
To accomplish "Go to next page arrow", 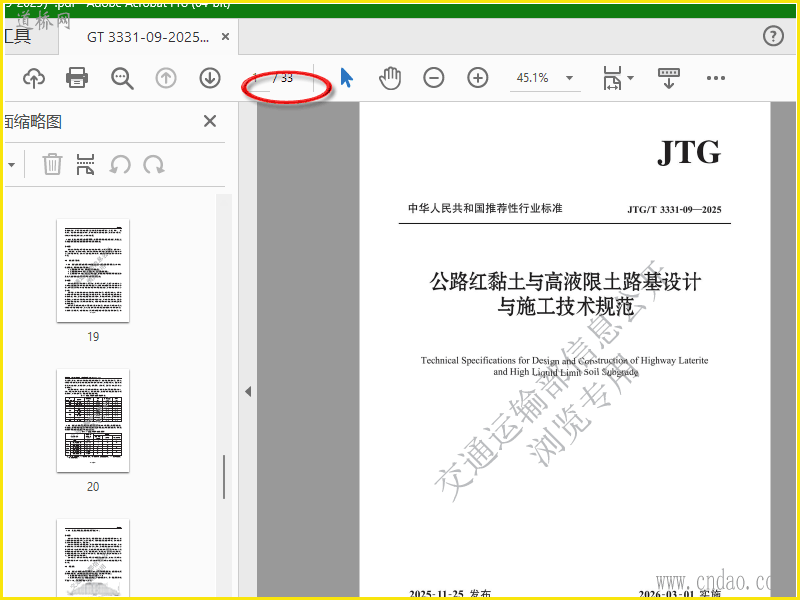I will (210, 78).
